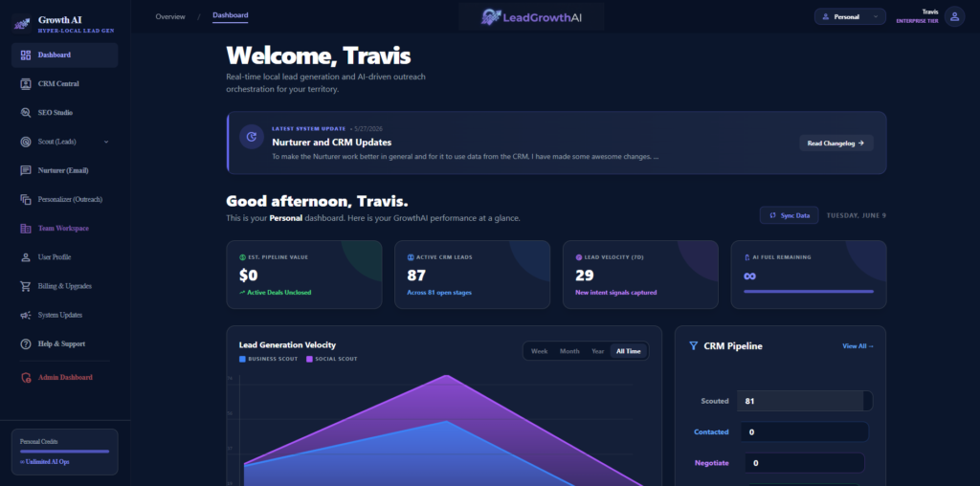
Task: Click the Personalizer (Outreach) copy icon
Action: 26,199
